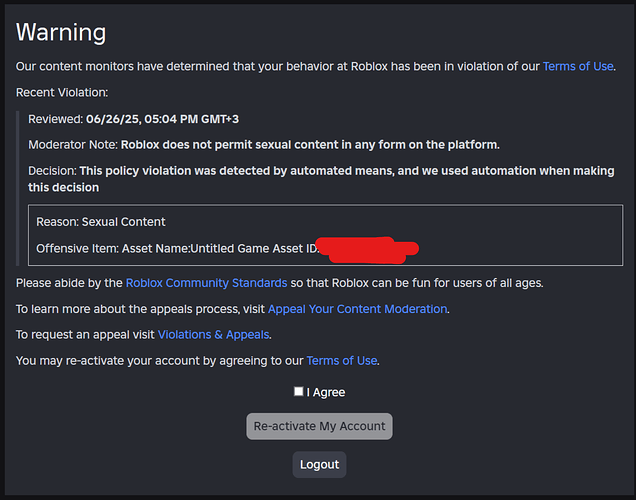Click the Re-activate My Account button
The height and width of the screenshot is (500, 636).
(319, 426)
